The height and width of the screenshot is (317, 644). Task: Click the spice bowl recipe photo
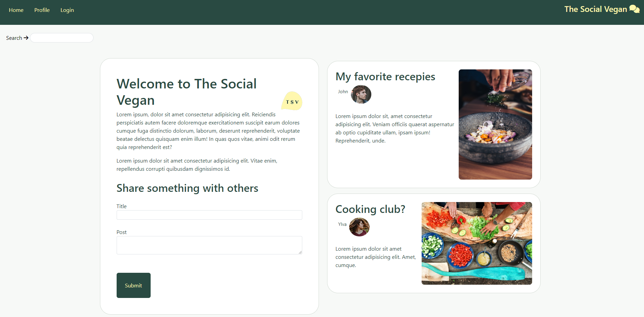click(x=495, y=124)
